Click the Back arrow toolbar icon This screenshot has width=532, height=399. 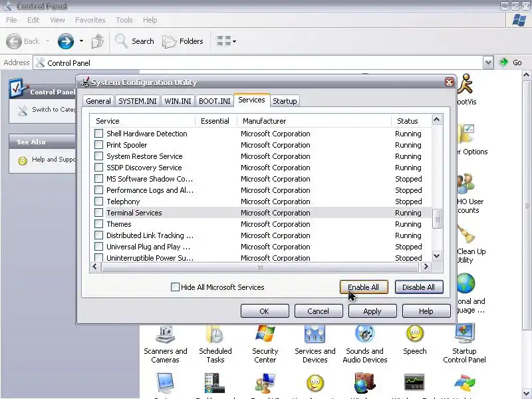click(x=14, y=41)
